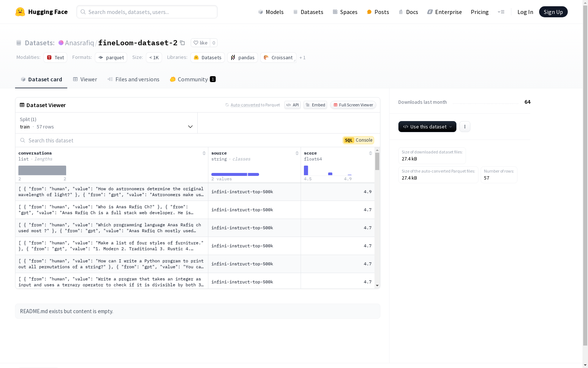
Task: Open Datasets in the top navigation
Action: (308, 12)
